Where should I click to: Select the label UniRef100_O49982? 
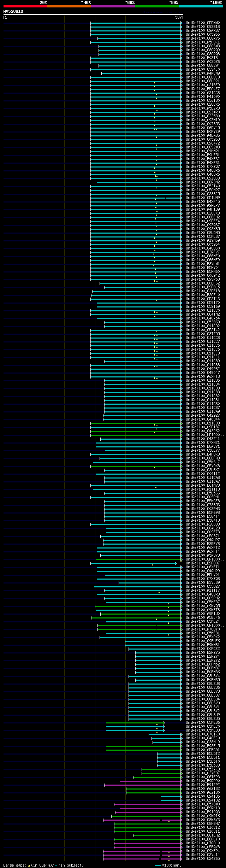pyautogui.click(x=203, y=369)
